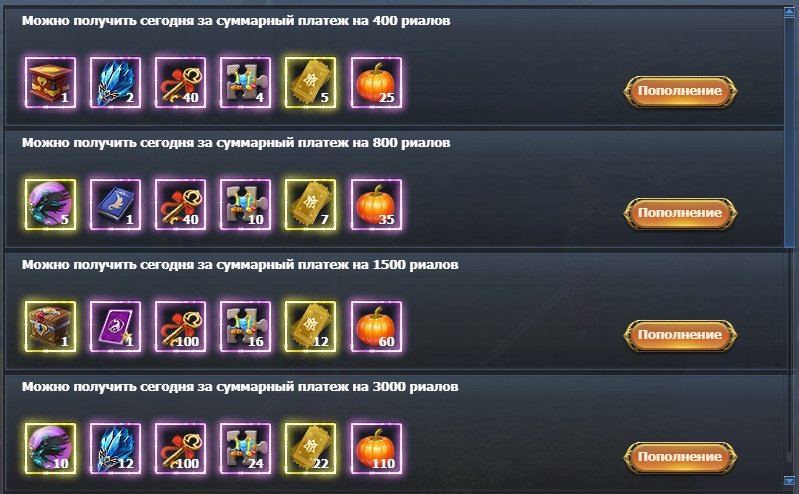
Task: Click the pumpkin reward with quantity 60
Action: [x=376, y=326]
